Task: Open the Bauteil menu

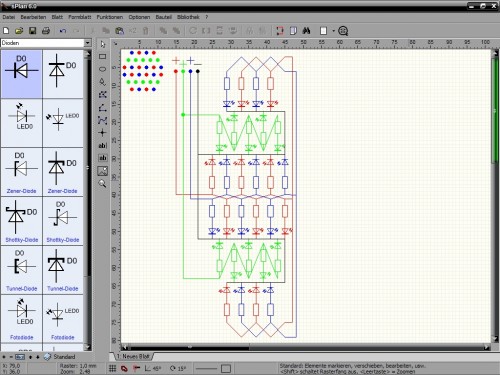Action: (163, 17)
